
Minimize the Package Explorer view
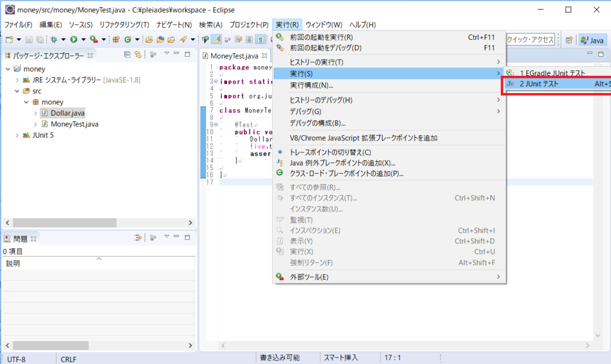[x=177, y=53]
